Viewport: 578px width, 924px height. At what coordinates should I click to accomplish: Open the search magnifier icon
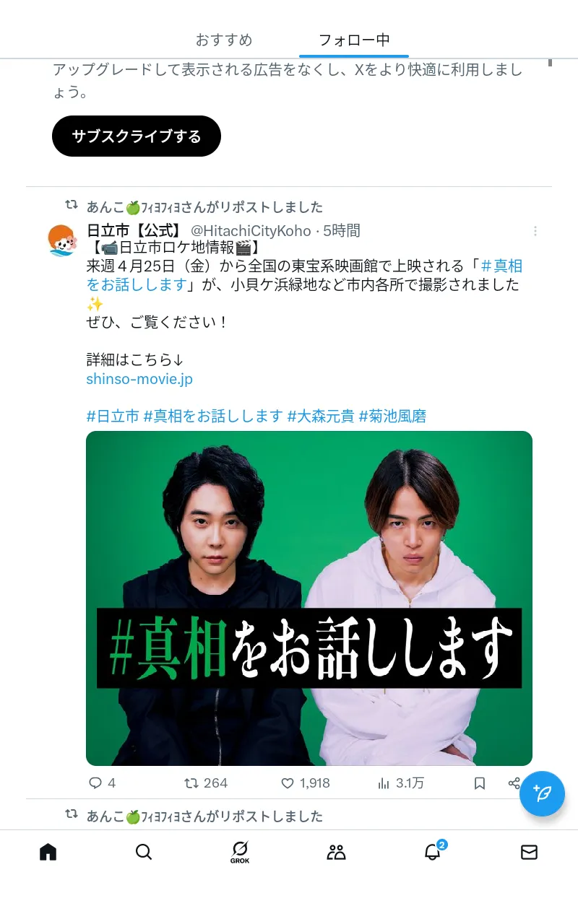click(x=144, y=852)
